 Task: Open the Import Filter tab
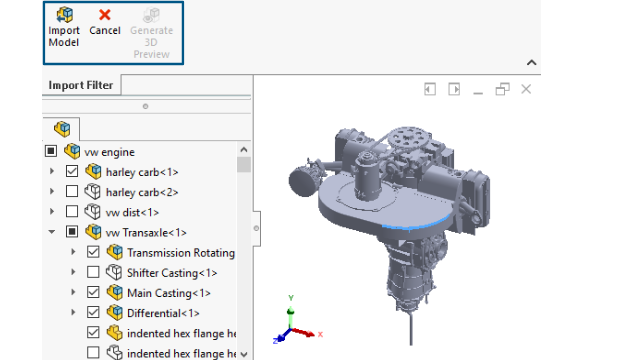click(x=81, y=85)
